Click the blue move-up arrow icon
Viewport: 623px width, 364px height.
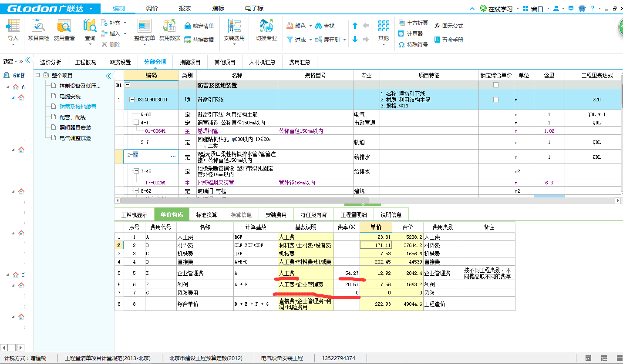click(x=355, y=26)
